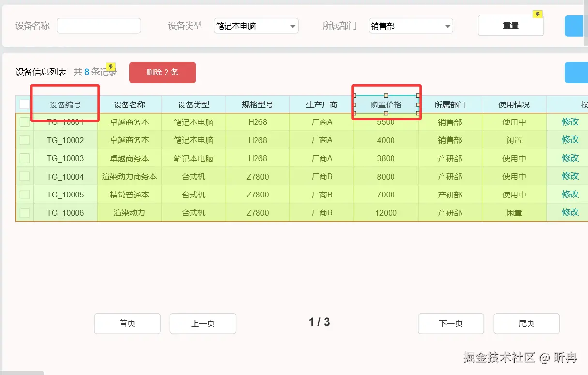
Task: Click the TG_10002 cell
Action: 65,140
